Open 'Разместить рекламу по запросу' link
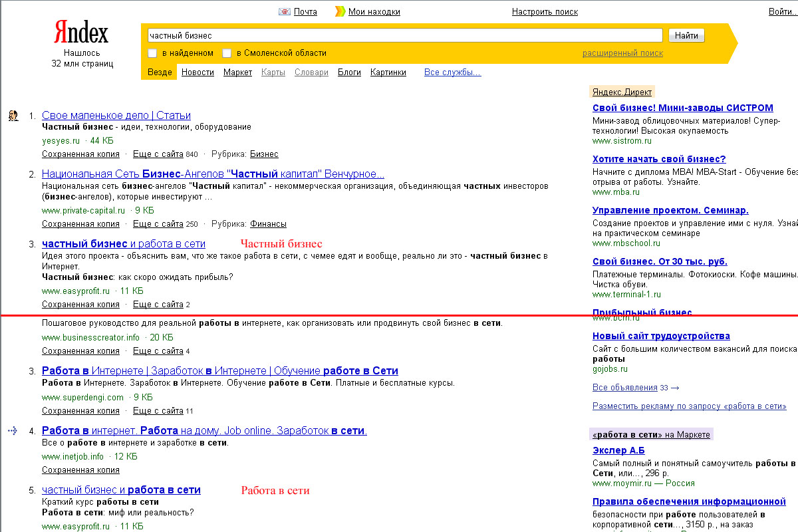This screenshot has width=798, height=532. pyautogui.click(x=690, y=406)
